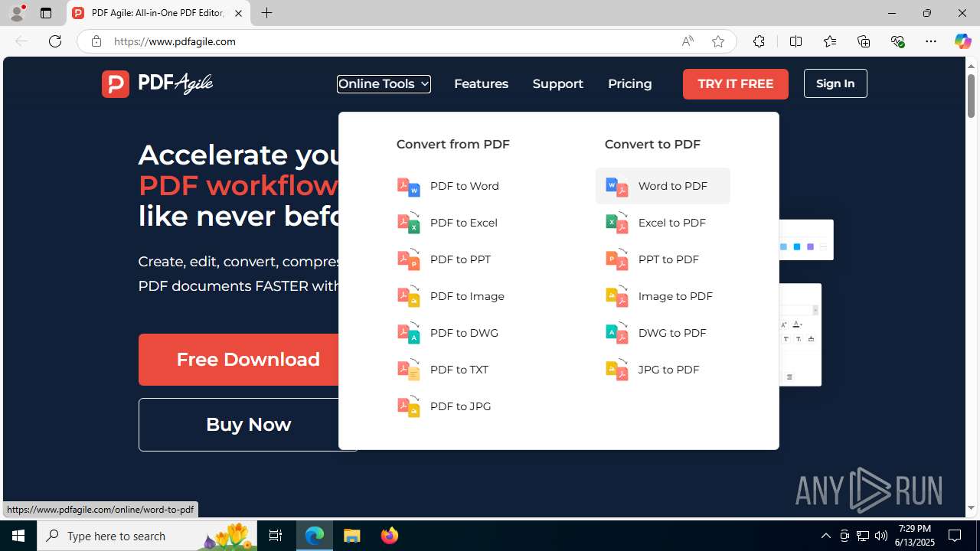Screen dimensions: 980x551
Task: Open Favorites list icon
Action: [x=830, y=41]
